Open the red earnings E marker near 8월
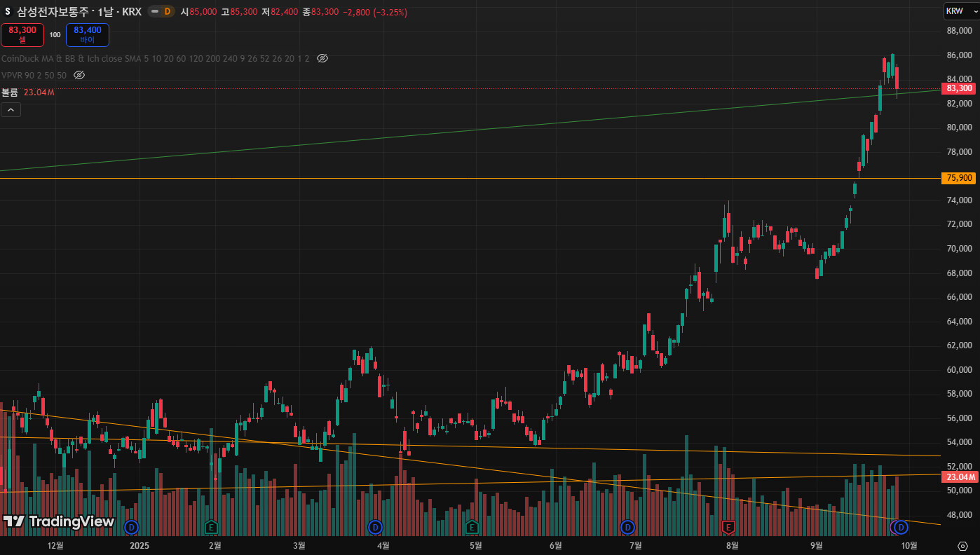This screenshot has width=980, height=555. click(x=728, y=526)
